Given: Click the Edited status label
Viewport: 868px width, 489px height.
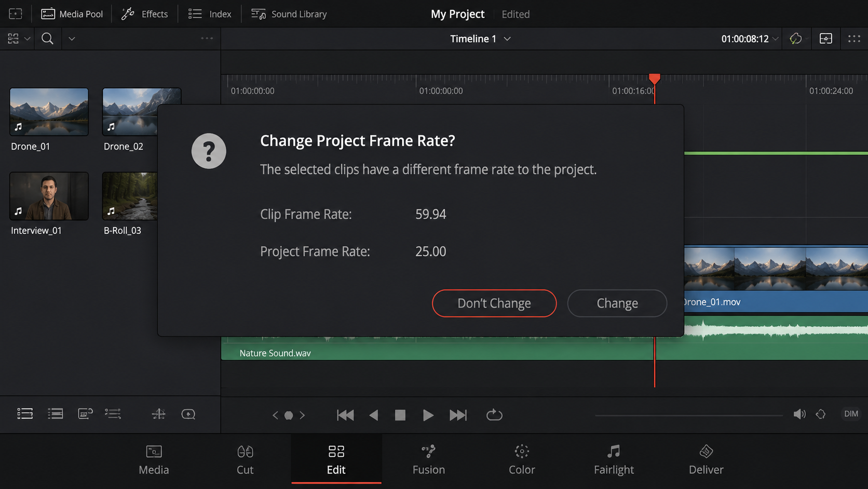Looking at the screenshot, I should tap(516, 14).
